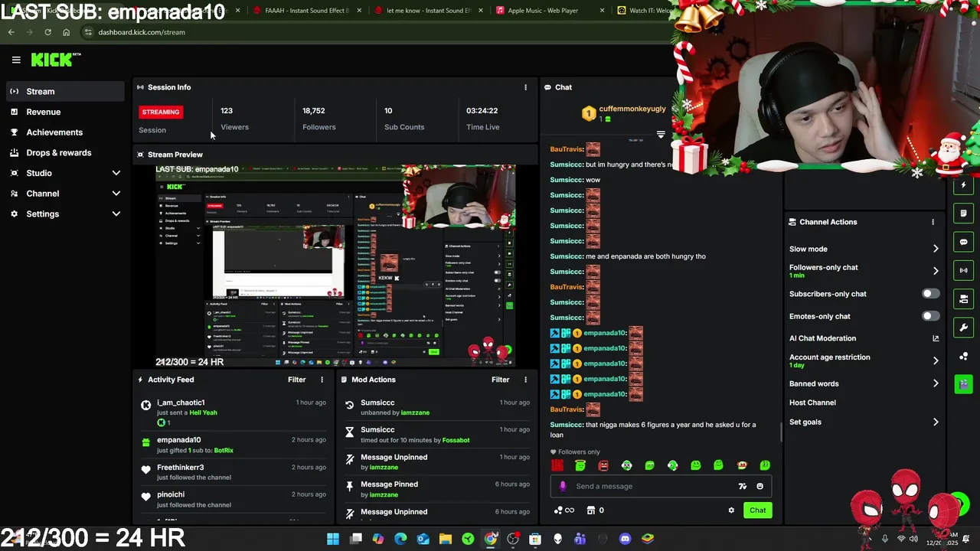Toggle Subscribers-only chat switch
Viewport: 980px width, 551px height.
pyautogui.click(x=930, y=294)
